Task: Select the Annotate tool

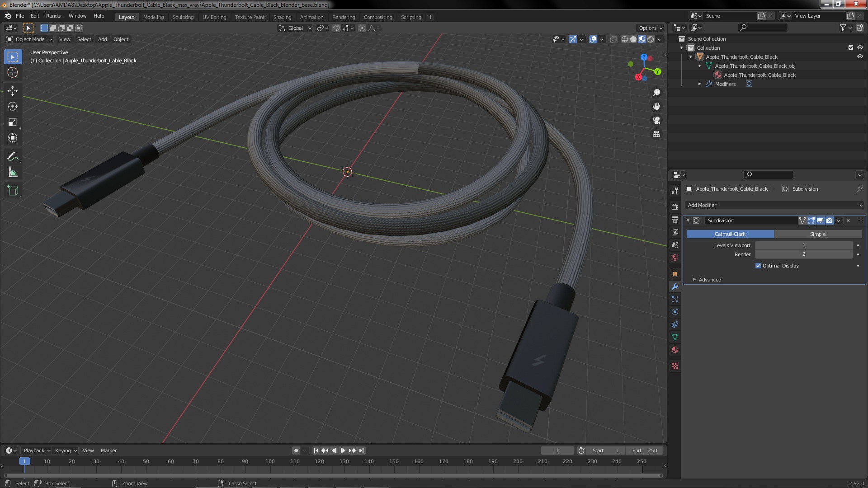Action: (x=13, y=157)
